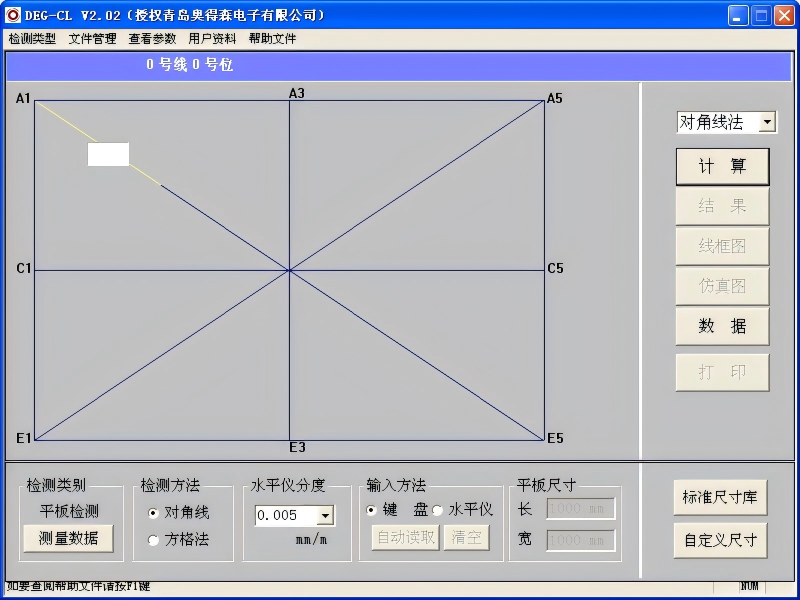800x600 pixels.
Task: Click the 0.005 level division value field
Action: pos(285,516)
